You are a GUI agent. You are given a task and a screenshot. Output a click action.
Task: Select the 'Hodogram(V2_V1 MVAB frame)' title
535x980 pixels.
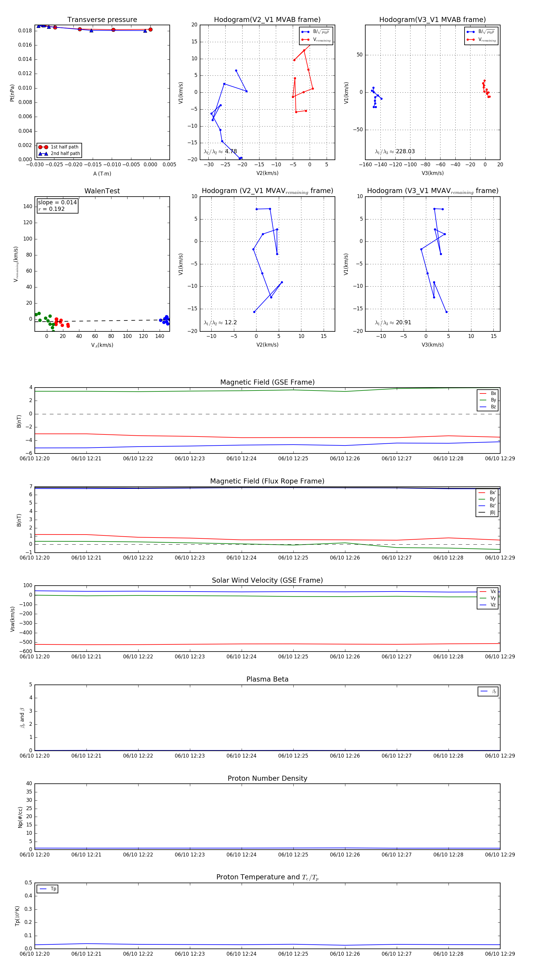point(267,20)
